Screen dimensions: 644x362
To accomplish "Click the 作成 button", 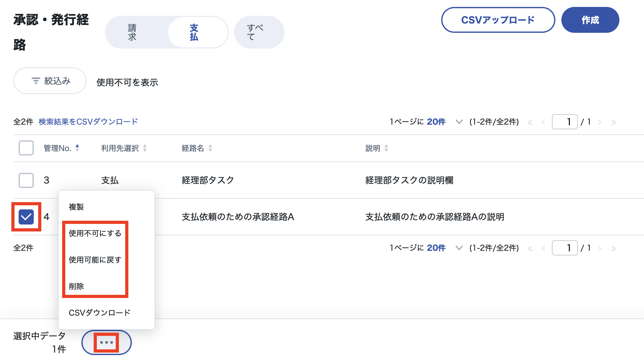I will [x=590, y=20].
